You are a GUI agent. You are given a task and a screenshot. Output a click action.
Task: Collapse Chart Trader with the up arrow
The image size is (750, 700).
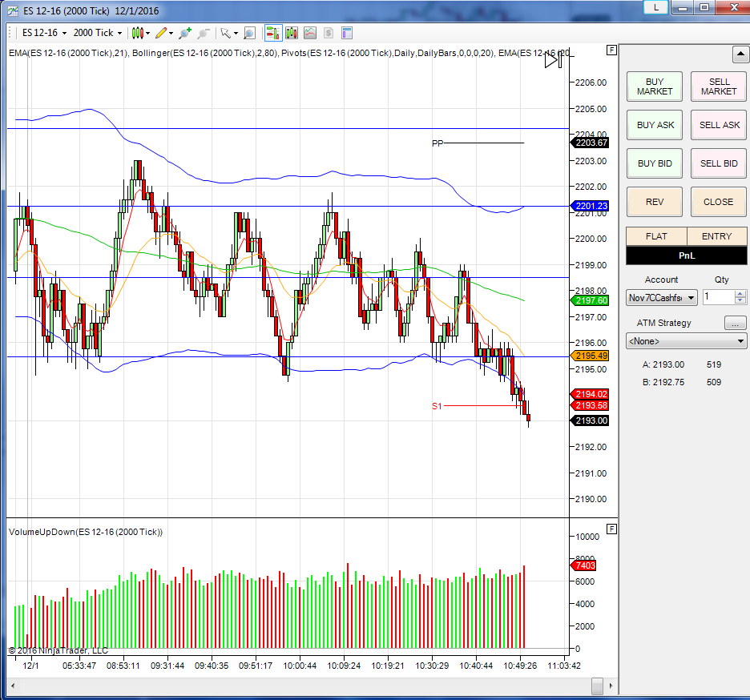(740, 54)
